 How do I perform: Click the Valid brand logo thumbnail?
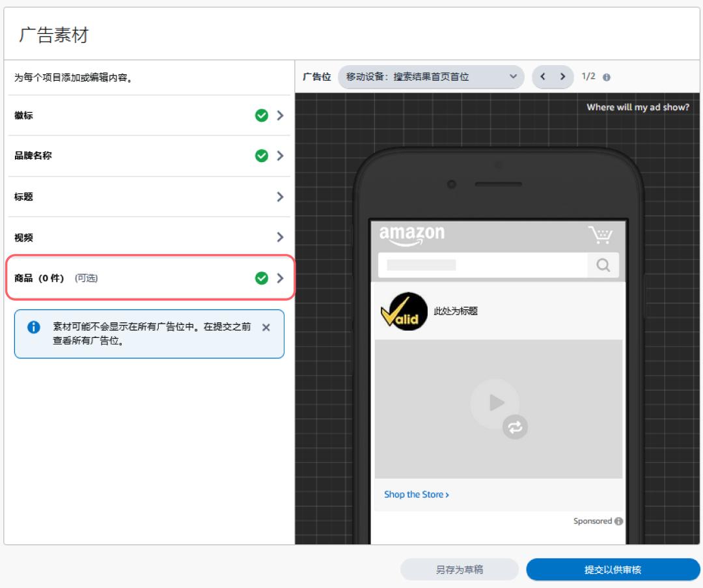tap(404, 311)
